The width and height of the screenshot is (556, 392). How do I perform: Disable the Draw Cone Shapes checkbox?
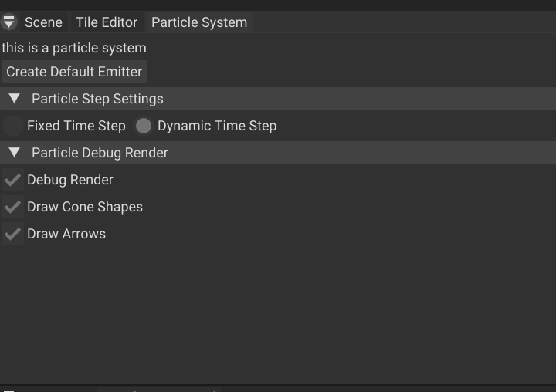pyautogui.click(x=12, y=207)
